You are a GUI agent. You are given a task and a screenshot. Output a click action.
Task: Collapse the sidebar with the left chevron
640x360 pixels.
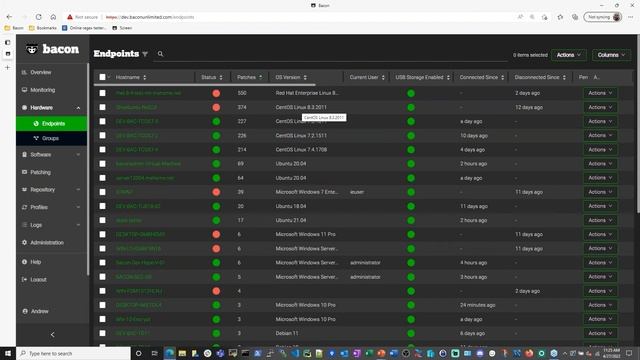pos(52,335)
